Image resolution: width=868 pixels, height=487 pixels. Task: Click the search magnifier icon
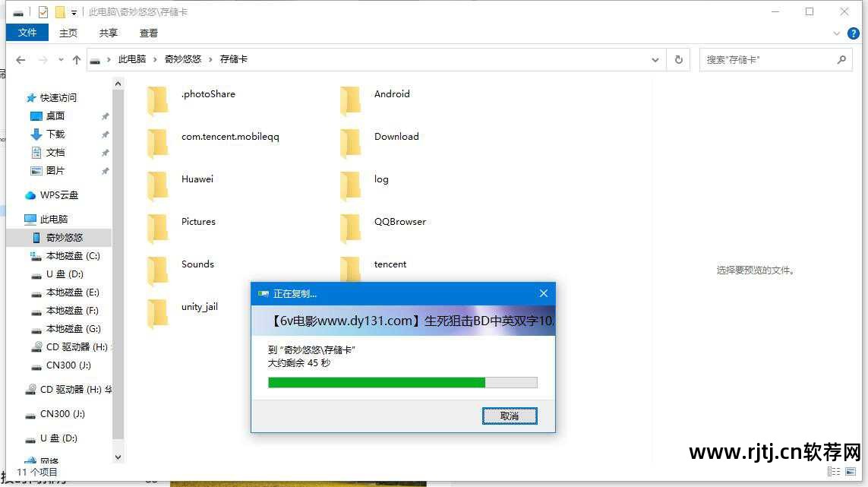841,59
